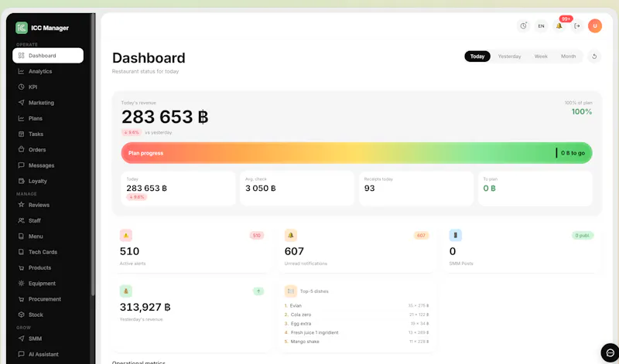Click the Unread notifications bell icon
The image size is (619, 364).
click(x=291, y=236)
